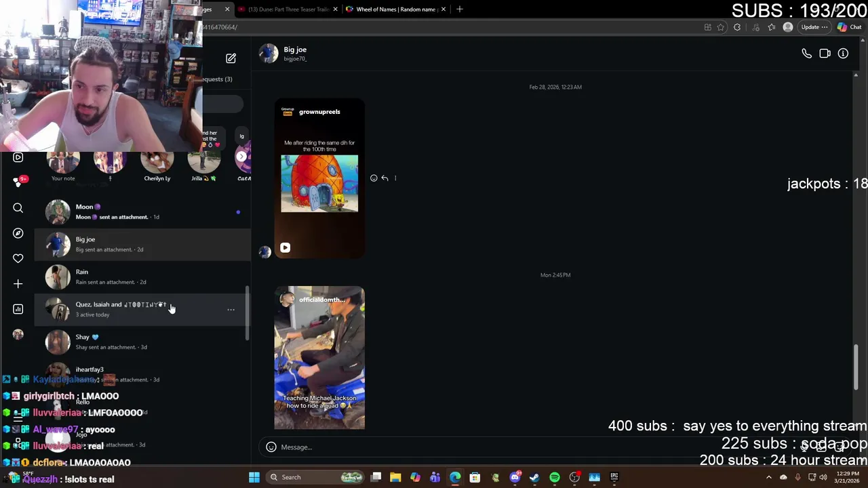The height and width of the screenshot is (488, 868).
Task: Open Instagram search in sidebar
Action: click(18, 208)
